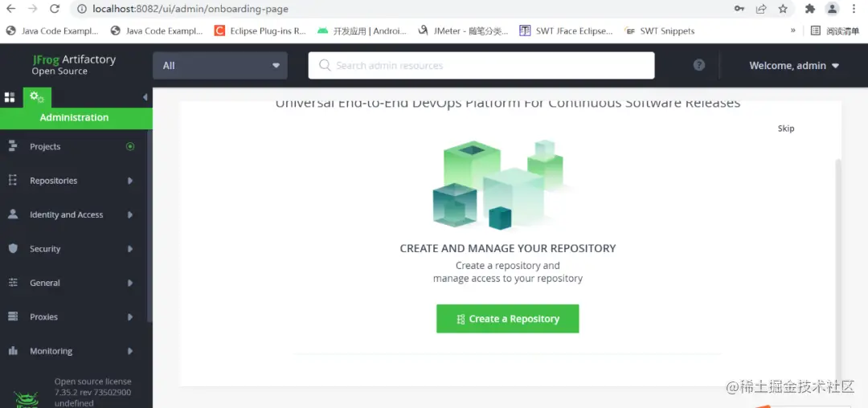Go back using browser back arrow
868x408 pixels.
pyautogui.click(x=10, y=9)
